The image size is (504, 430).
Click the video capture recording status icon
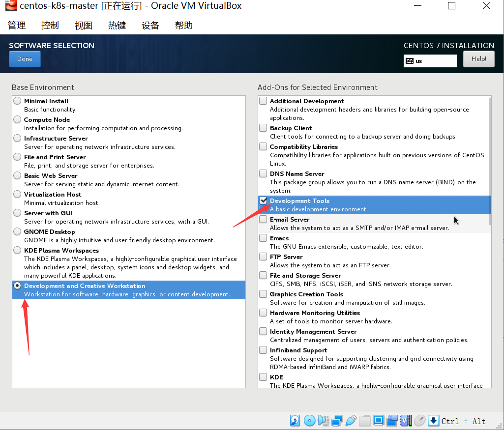(392, 421)
